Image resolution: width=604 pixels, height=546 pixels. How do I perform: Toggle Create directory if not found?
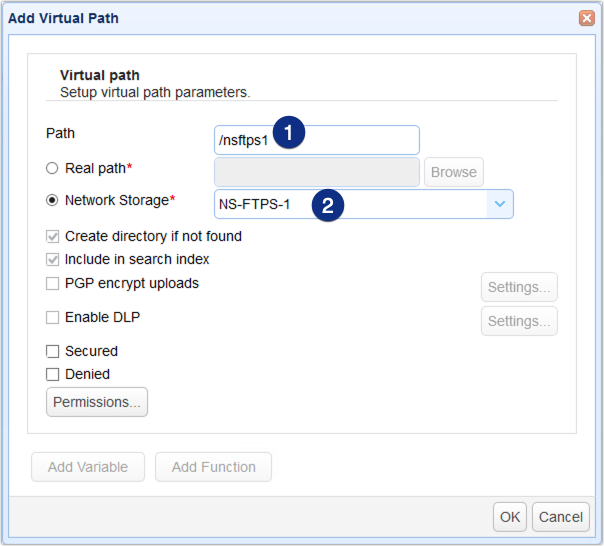[x=53, y=237]
